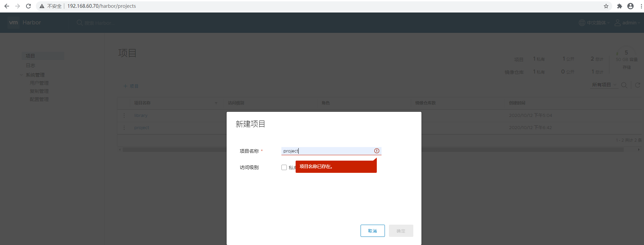This screenshot has height=245, width=644.
Task: Open 用户管理 in the sidebar
Action: click(39, 83)
